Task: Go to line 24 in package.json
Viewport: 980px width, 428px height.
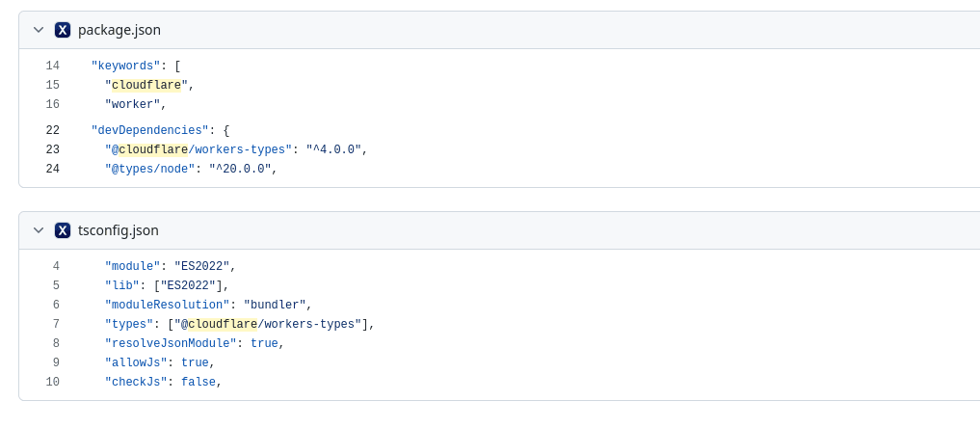Action: click(x=52, y=169)
